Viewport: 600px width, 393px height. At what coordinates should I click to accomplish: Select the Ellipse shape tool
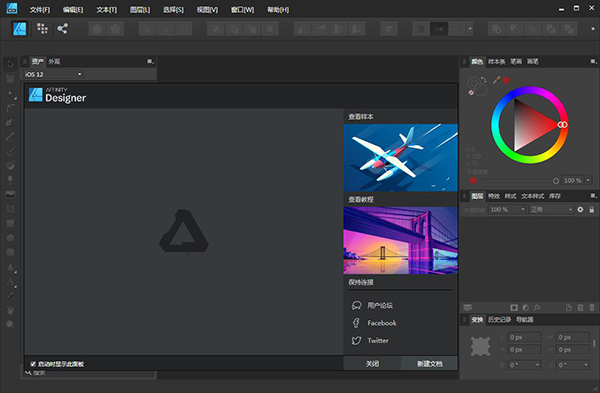coord(10,238)
